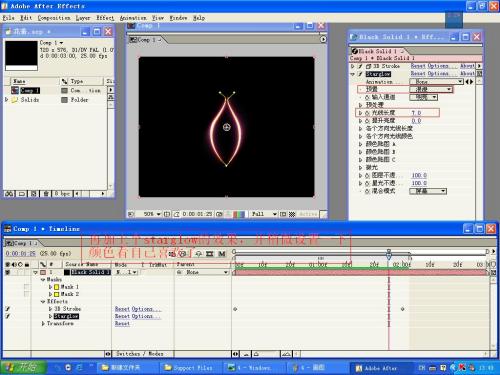The image size is (500, 375).
Task: Click the anchor point crosshair in Comp view
Action: [227, 127]
